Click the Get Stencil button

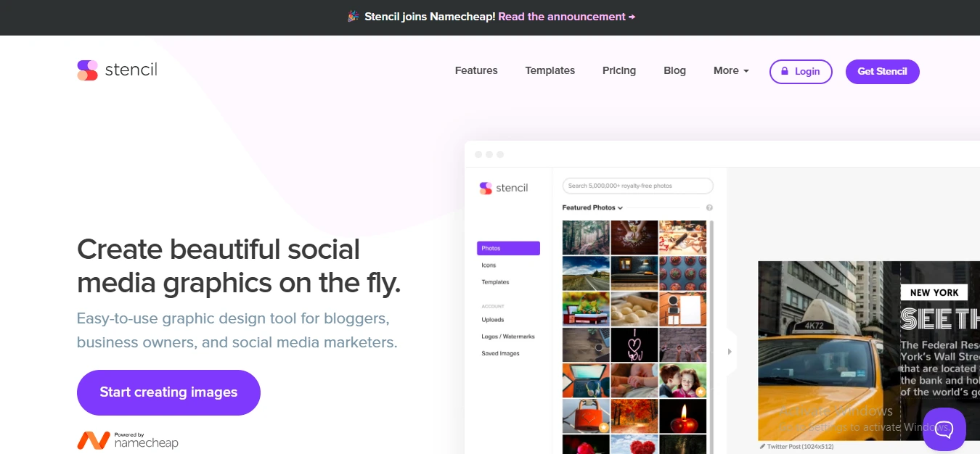pyautogui.click(x=882, y=71)
